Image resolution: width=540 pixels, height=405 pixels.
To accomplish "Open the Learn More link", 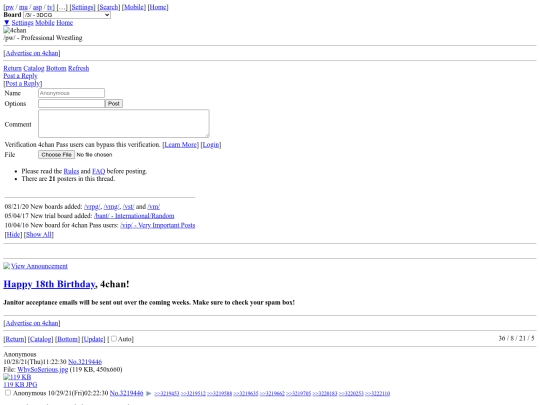I will click(x=180, y=145).
